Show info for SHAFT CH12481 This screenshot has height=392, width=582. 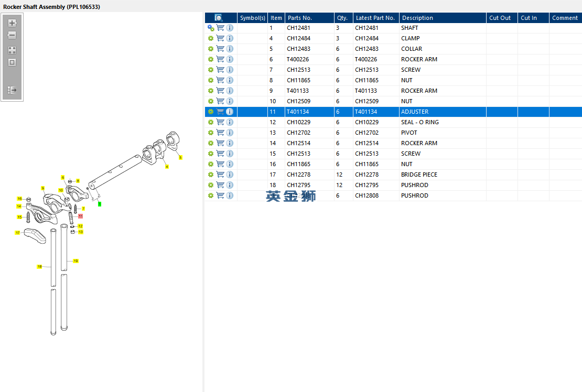point(230,28)
